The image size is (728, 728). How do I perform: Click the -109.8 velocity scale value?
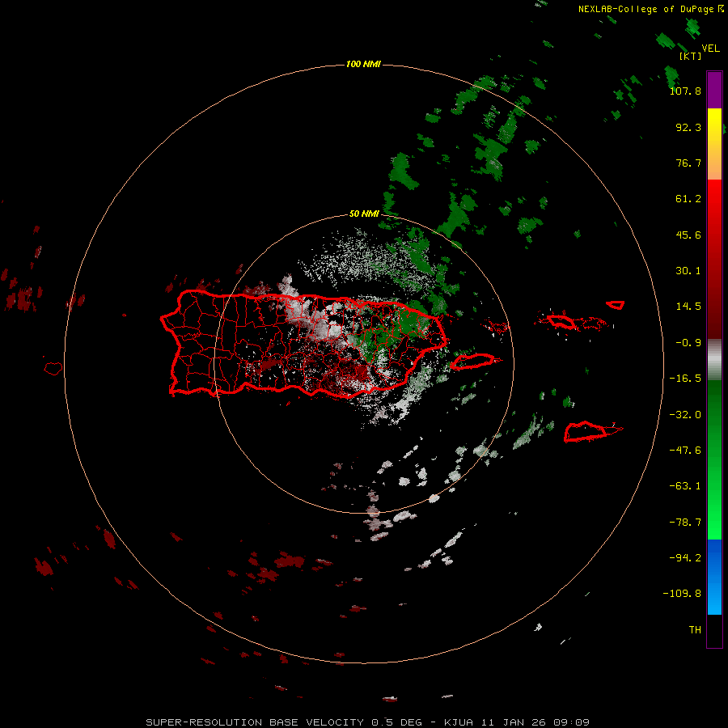coord(682,594)
